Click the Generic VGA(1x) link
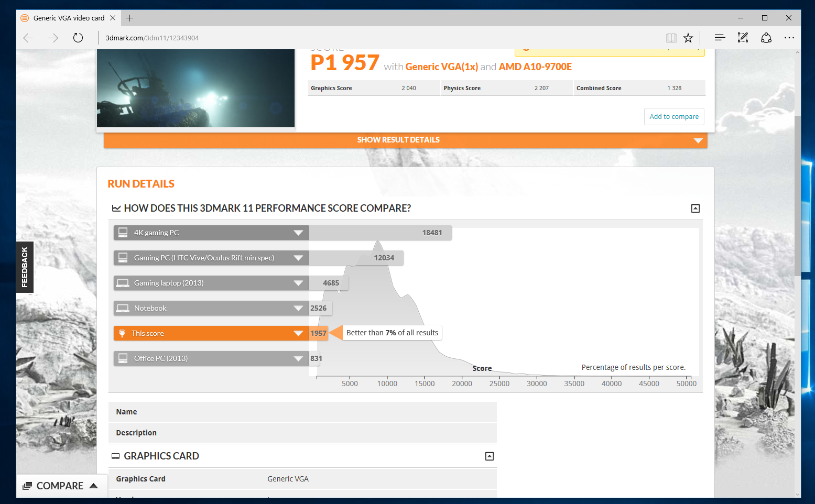Screen dimensions: 815x504 [442, 67]
